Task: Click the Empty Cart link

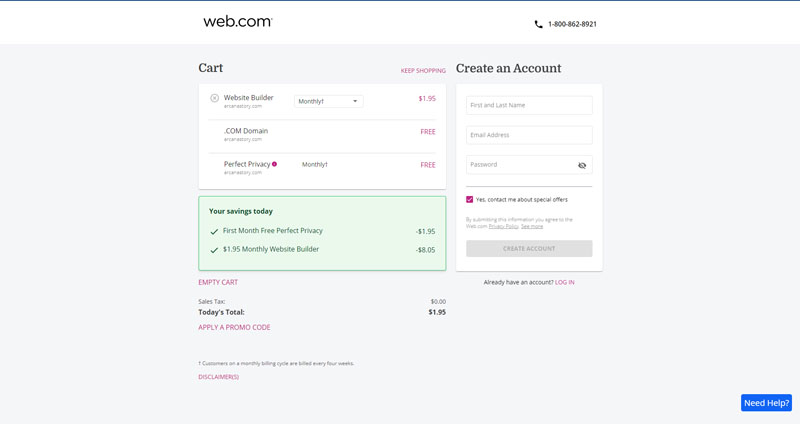Action: [218, 282]
